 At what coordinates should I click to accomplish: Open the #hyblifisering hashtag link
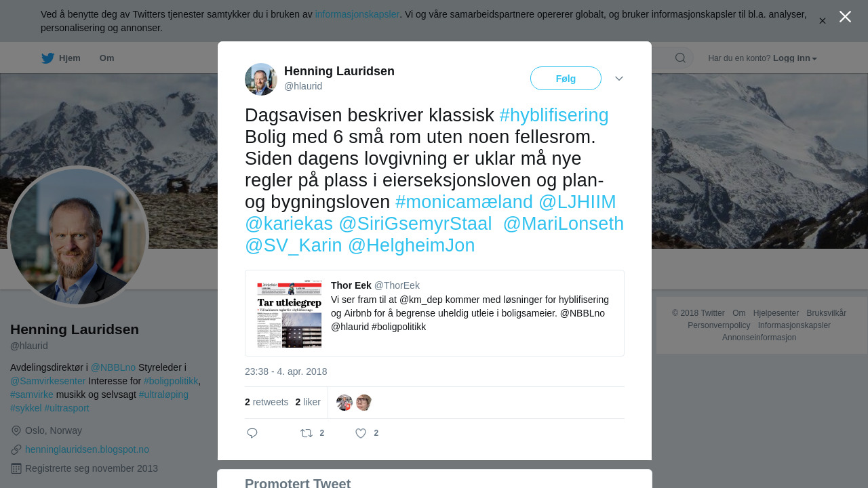[x=554, y=115]
